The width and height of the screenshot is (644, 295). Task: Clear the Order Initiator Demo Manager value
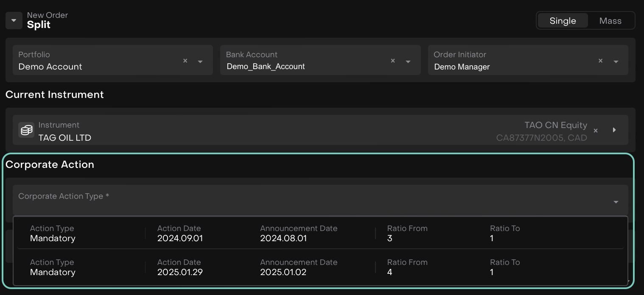(600, 61)
